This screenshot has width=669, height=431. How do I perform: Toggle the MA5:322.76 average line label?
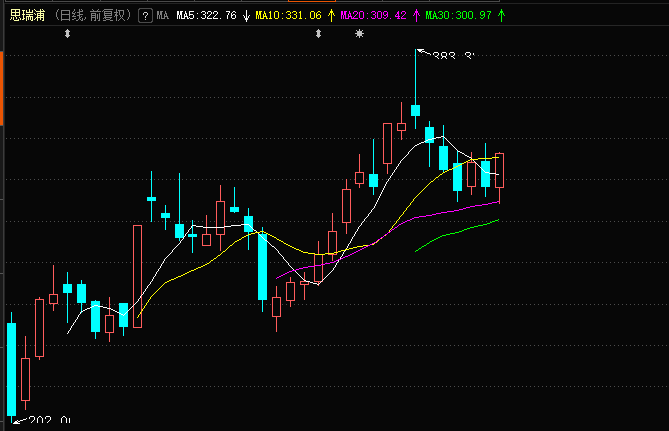click(x=207, y=16)
